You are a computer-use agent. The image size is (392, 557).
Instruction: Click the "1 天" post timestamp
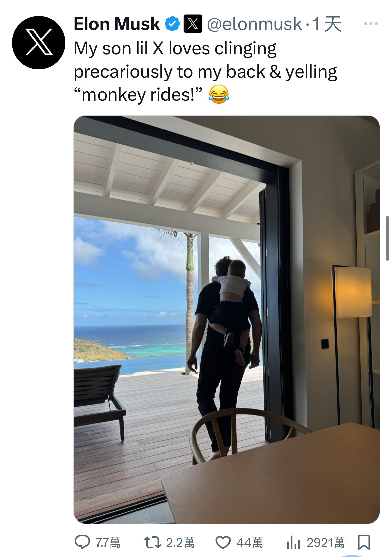point(327,24)
